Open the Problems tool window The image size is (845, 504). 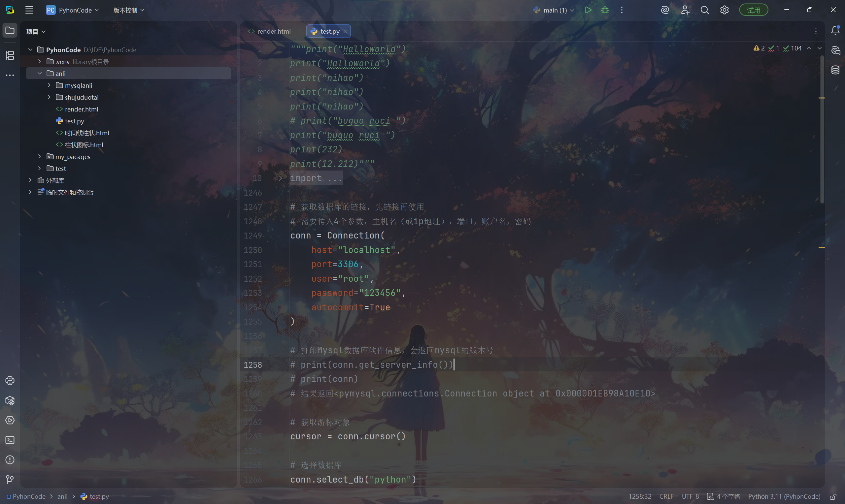pyautogui.click(x=10, y=460)
